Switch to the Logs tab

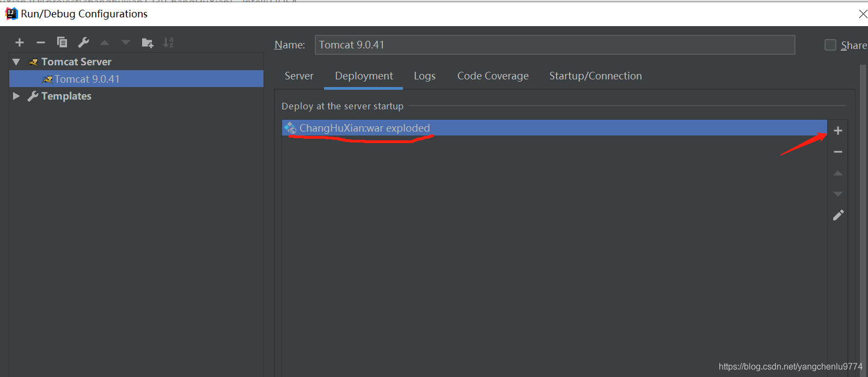point(425,76)
